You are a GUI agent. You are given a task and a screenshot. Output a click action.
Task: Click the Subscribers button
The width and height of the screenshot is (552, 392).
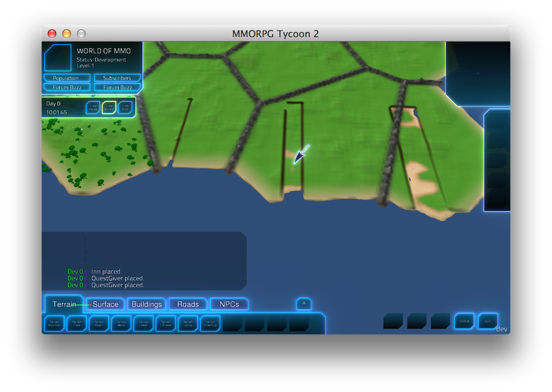(117, 78)
